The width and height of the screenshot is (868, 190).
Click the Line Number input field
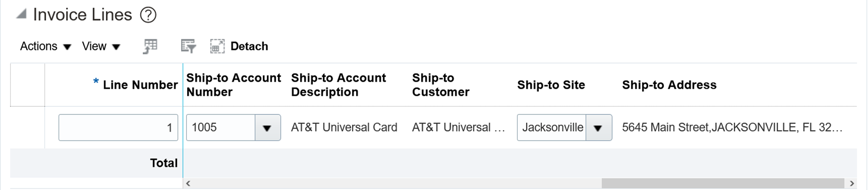pyautogui.click(x=119, y=128)
